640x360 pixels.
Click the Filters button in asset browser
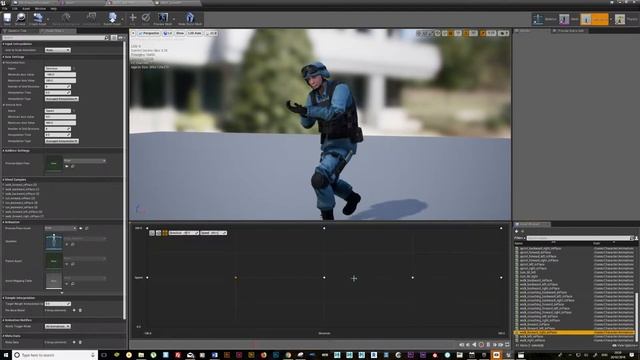click(x=519, y=238)
